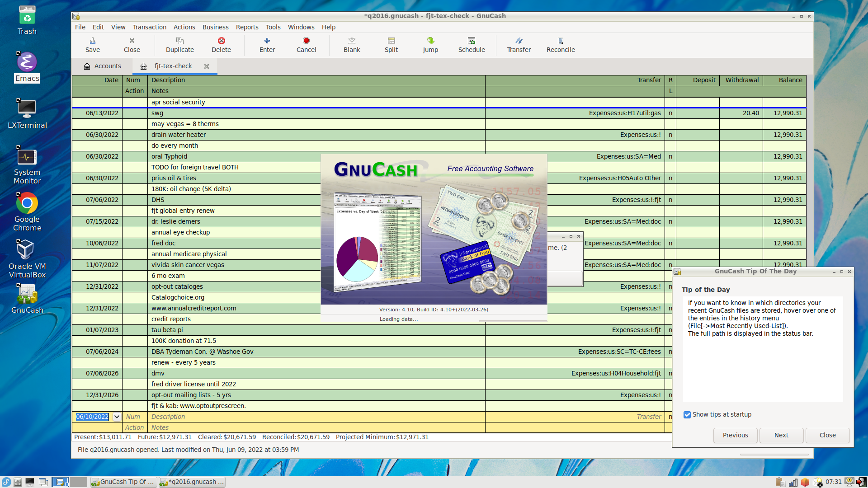868x488 pixels.
Task: Click the network signal tray icon
Action: point(793,482)
